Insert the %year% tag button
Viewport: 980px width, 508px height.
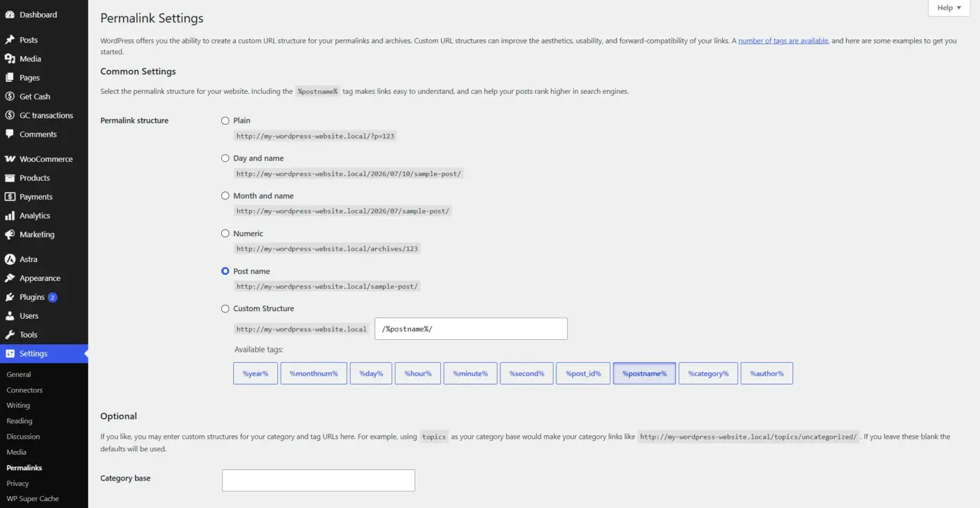click(x=255, y=373)
